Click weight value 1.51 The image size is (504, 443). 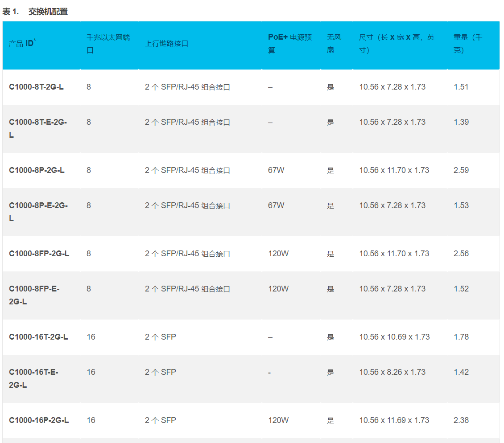[461, 87]
